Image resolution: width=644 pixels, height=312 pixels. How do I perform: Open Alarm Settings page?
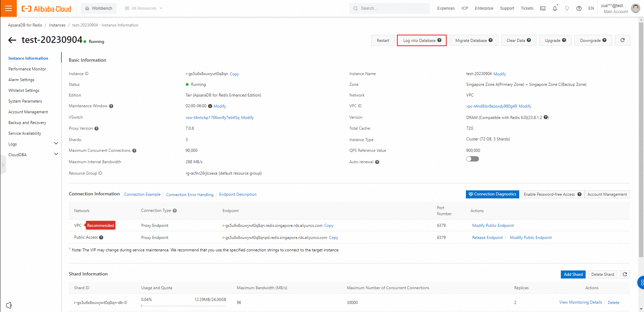21,80
